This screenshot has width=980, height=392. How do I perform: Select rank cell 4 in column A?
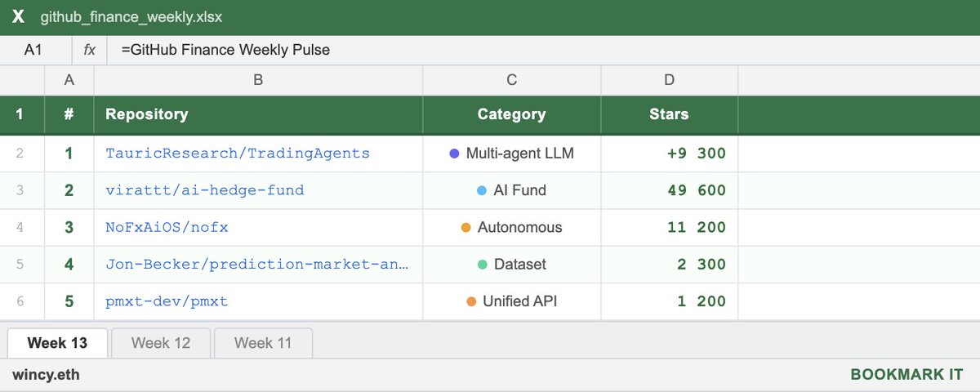pyautogui.click(x=69, y=265)
